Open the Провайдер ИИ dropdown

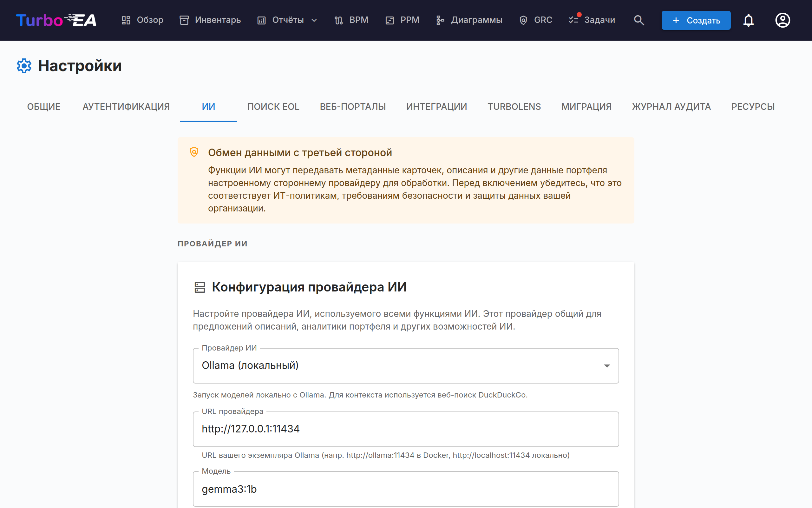(x=406, y=365)
